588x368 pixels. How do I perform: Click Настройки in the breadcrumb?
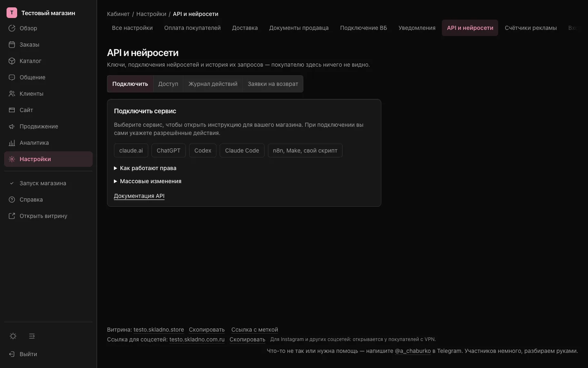coord(151,14)
